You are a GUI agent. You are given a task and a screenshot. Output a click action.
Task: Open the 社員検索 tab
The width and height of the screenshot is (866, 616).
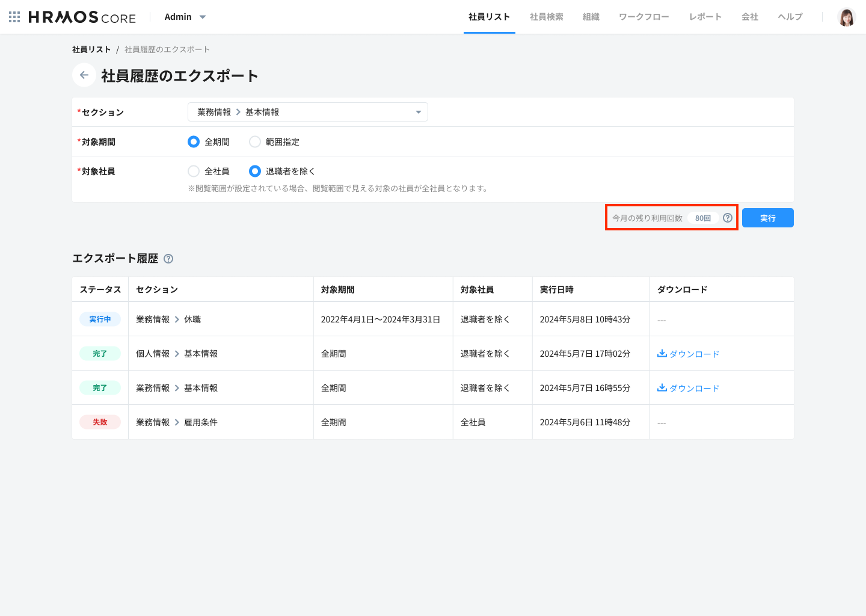click(546, 17)
